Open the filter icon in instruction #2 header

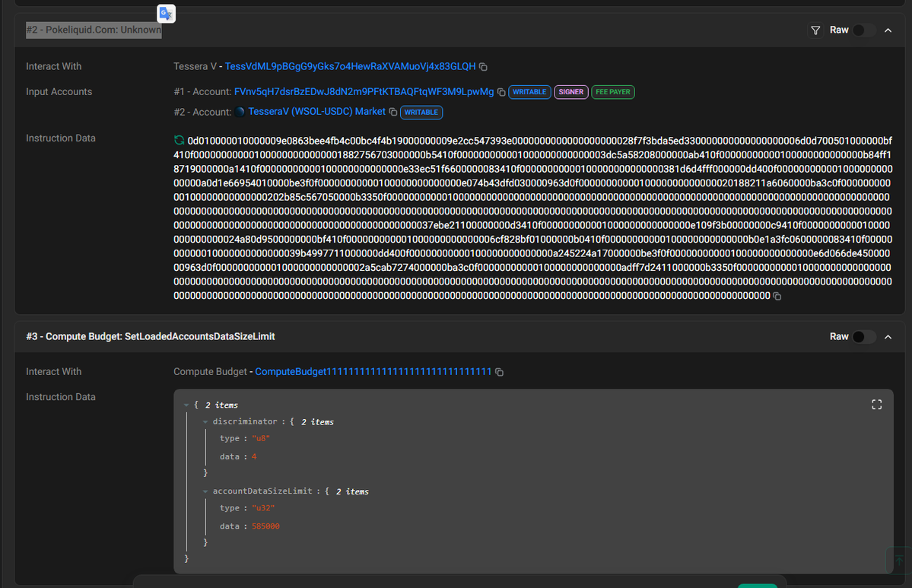pos(815,30)
